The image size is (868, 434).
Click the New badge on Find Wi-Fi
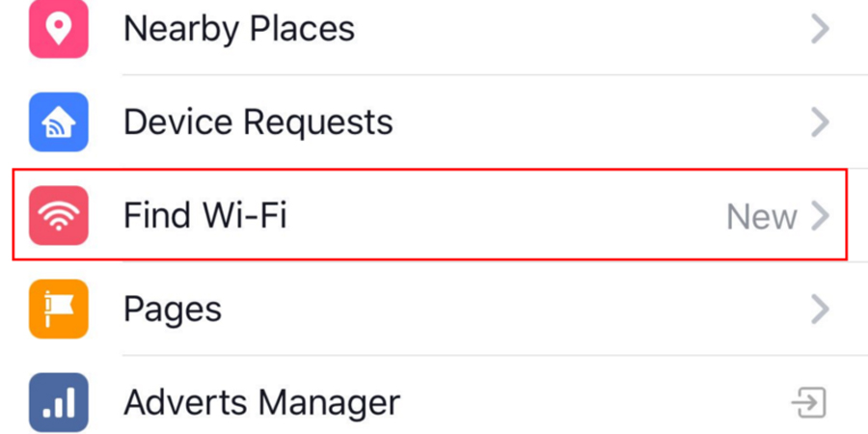(761, 217)
